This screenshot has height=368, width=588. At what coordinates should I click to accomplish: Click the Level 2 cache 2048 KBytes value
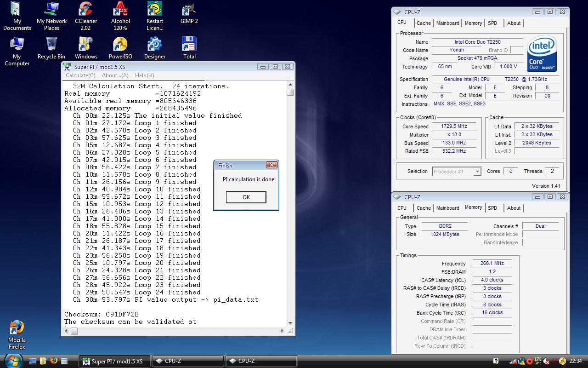pos(537,143)
